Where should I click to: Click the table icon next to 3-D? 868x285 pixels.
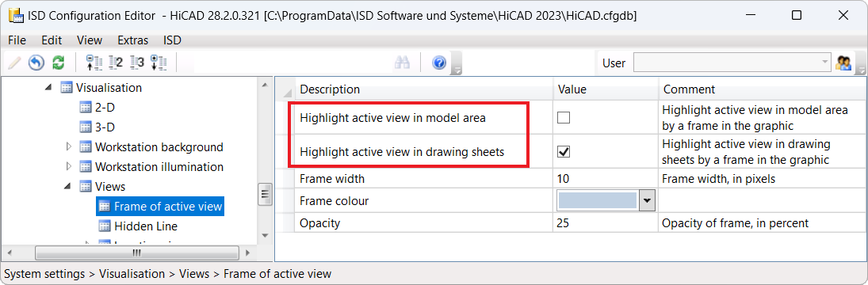tap(86, 127)
